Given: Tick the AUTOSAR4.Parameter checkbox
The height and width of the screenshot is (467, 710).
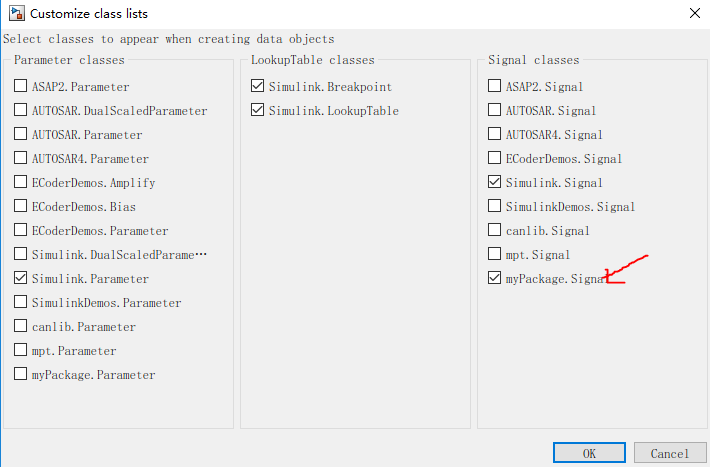Looking at the screenshot, I should tap(21, 159).
